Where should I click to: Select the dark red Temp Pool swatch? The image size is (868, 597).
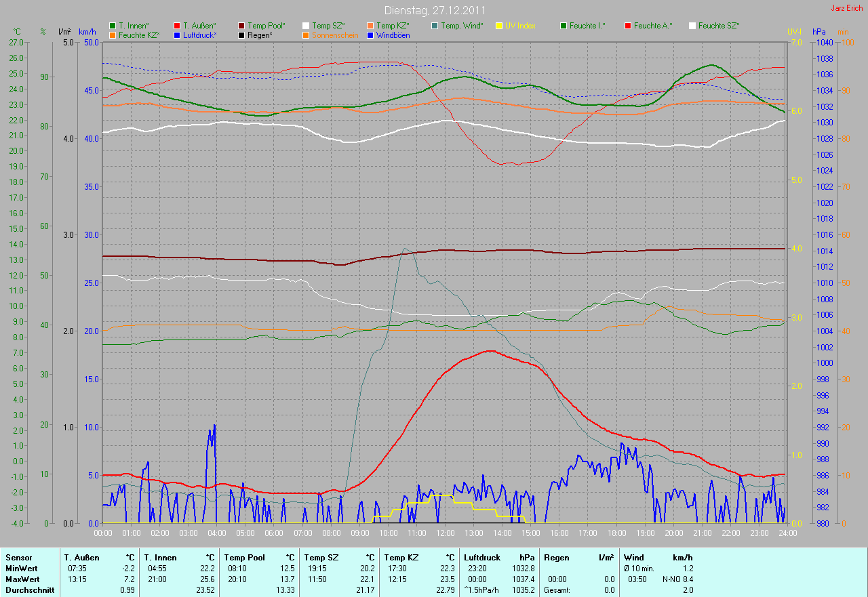tap(241, 26)
